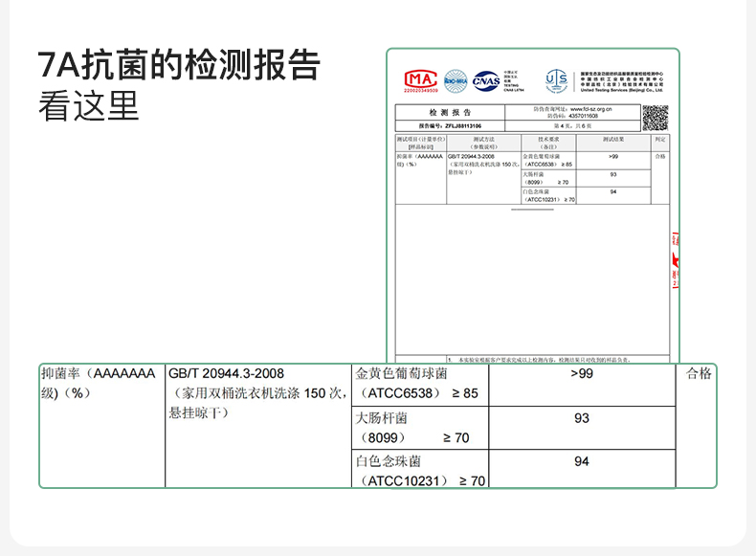The height and width of the screenshot is (556, 756).
Task: Select the subheading "看这里"
Action: point(89,106)
